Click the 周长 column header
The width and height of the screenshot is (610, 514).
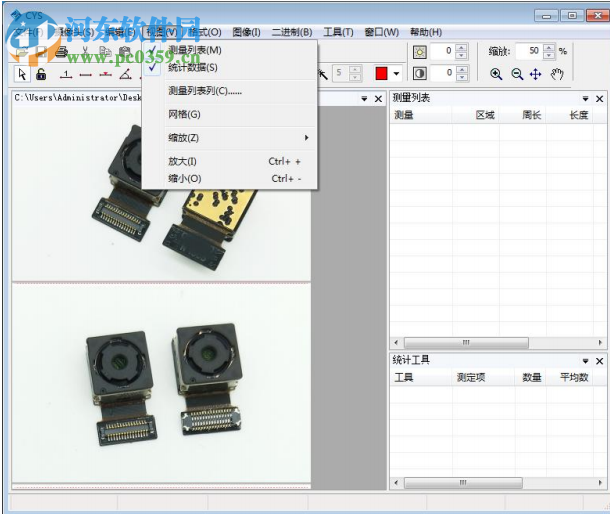click(532, 116)
